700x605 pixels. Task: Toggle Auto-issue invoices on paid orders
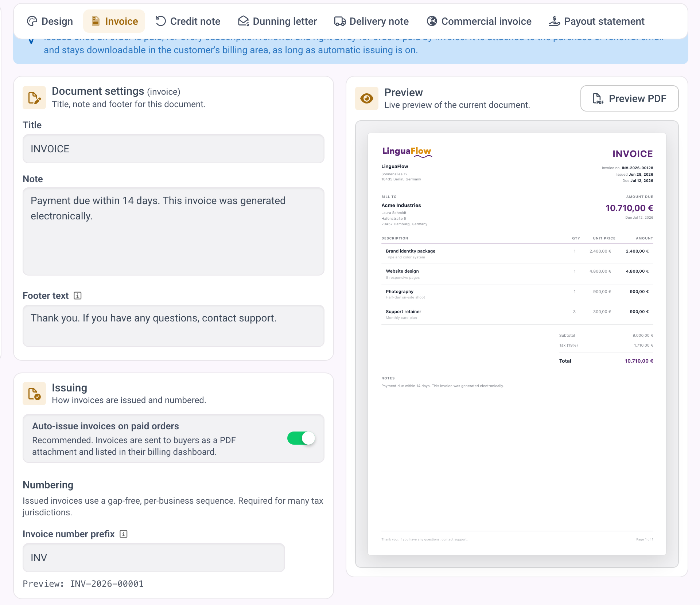[301, 438]
